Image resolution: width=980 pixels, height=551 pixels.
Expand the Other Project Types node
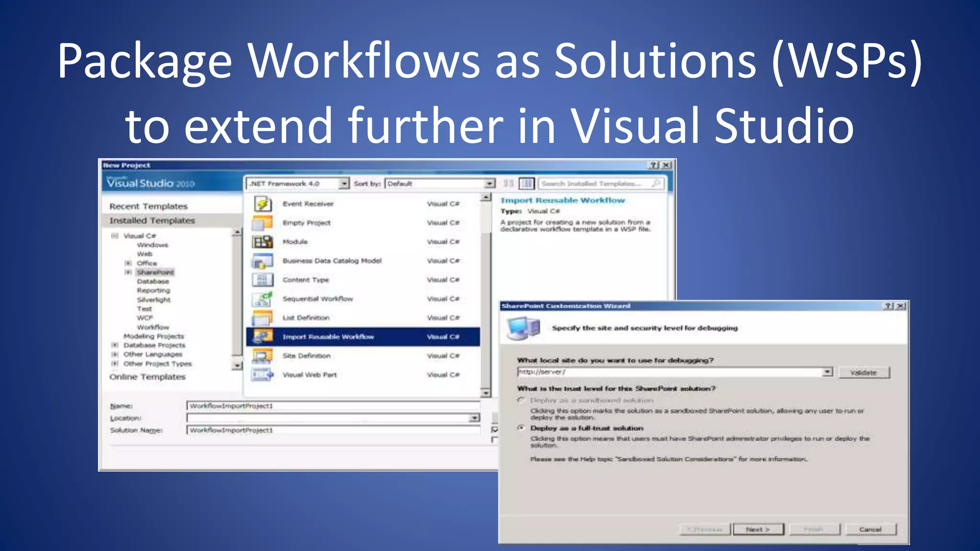115,364
